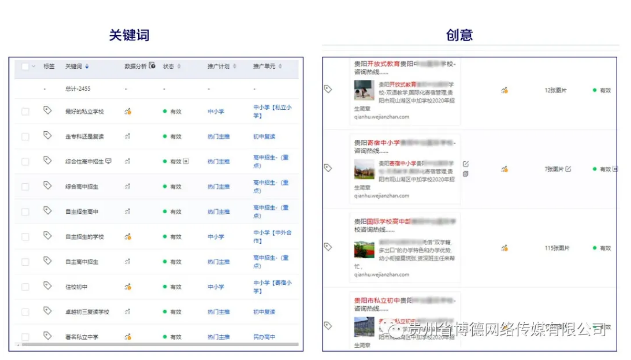Sort by the 状态 column sort arrows
Screen dimensions: 631x360
[179, 66]
